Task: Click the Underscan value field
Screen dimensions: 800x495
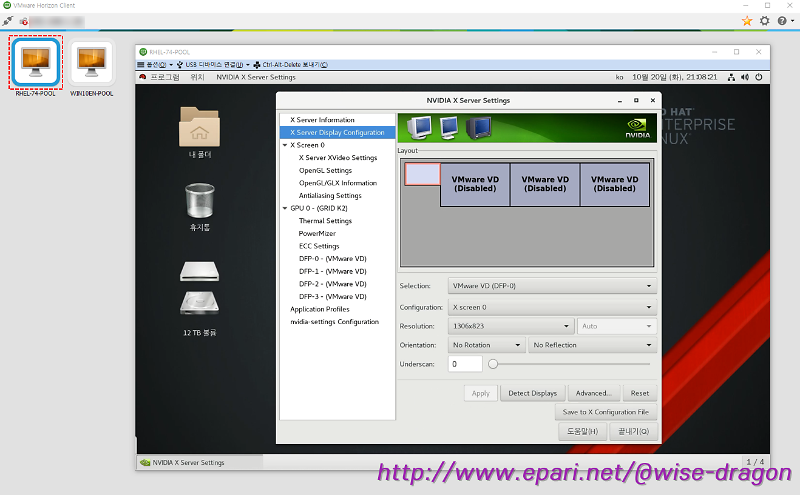Action: pos(465,364)
